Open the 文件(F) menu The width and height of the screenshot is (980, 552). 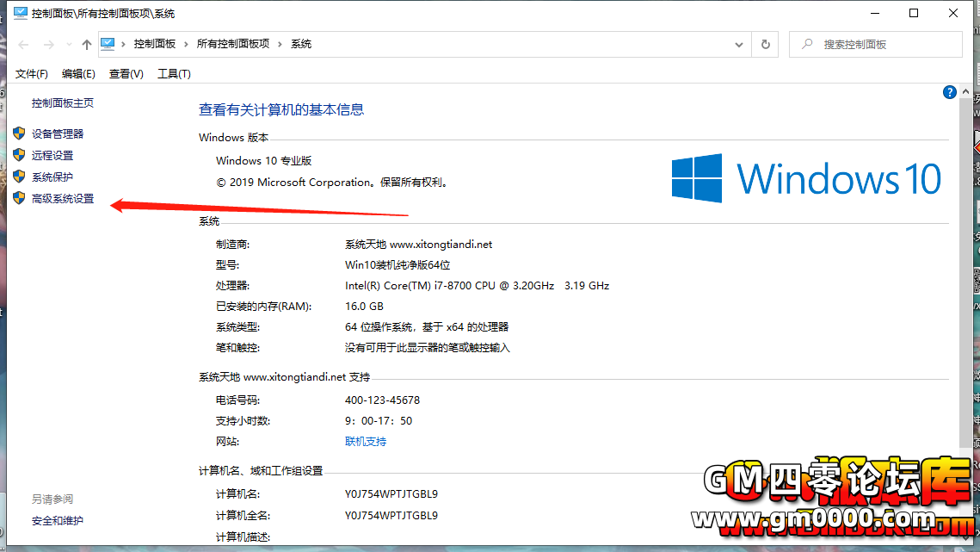[31, 74]
